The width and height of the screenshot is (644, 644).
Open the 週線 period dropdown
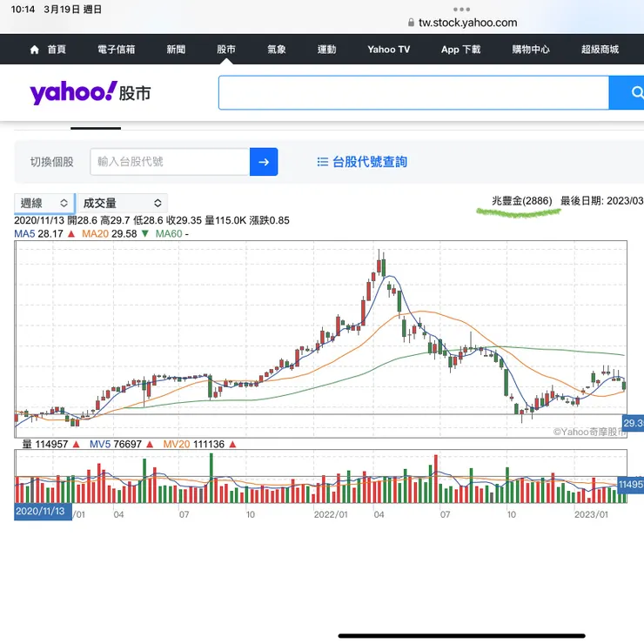tap(44, 204)
